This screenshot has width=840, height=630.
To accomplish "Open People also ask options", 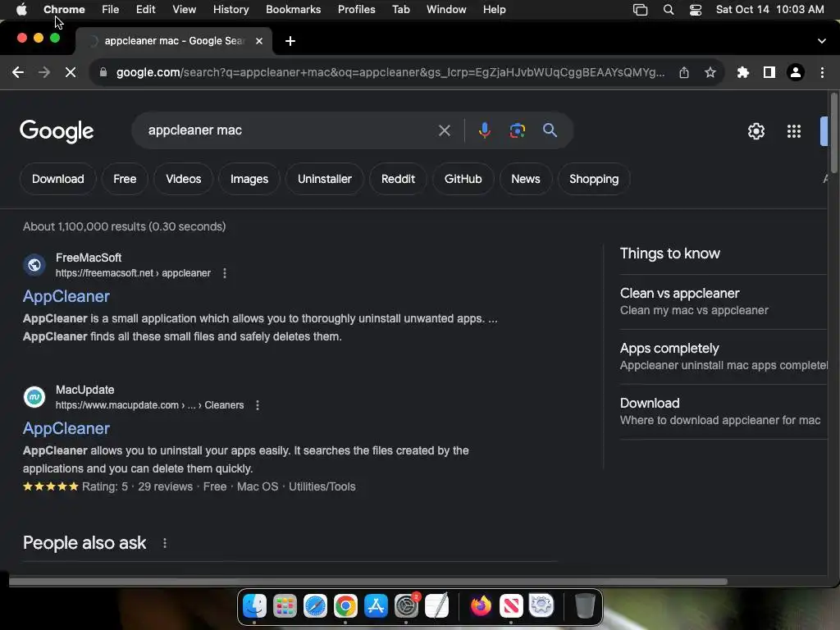I will click(x=164, y=543).
